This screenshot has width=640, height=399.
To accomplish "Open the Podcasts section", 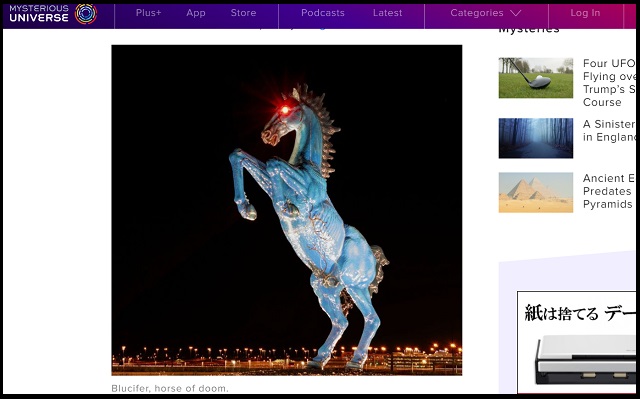I will 323,13.
